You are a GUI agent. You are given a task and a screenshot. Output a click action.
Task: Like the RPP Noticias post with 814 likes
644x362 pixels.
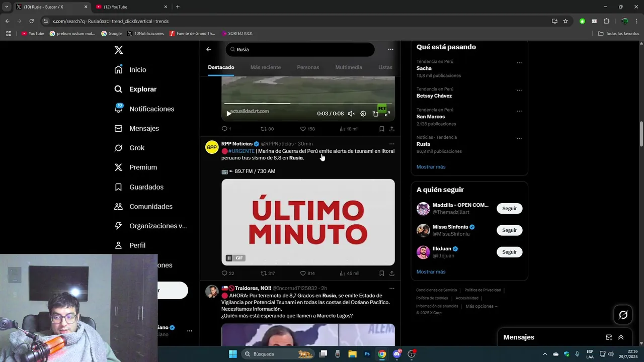(x=307, y=274)
